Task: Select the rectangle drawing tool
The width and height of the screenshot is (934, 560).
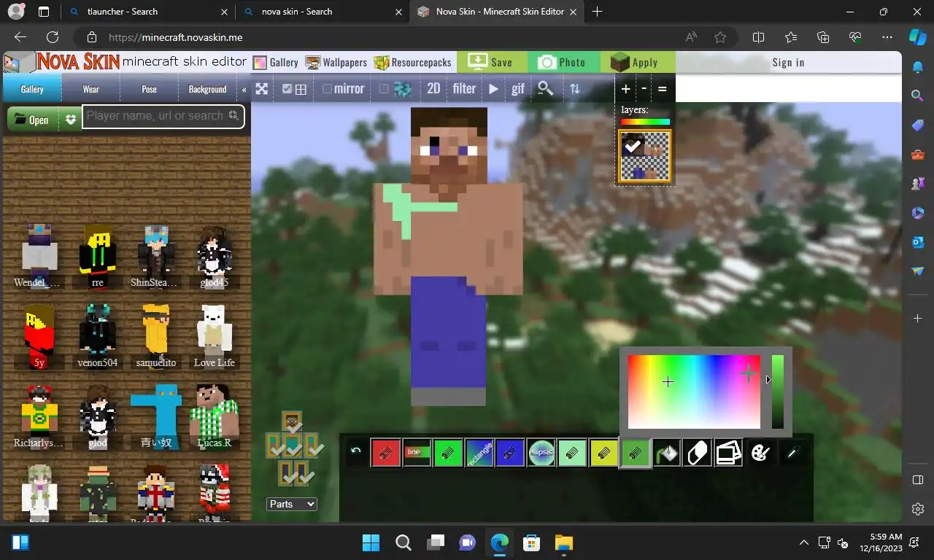Action: [x=479, y=453]
